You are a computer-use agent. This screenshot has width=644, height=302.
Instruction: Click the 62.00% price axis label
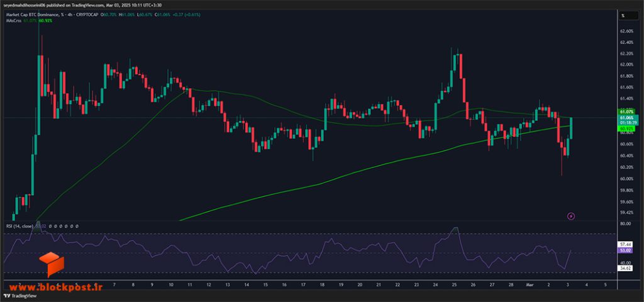pyautogui.click(x=626, y=65)
